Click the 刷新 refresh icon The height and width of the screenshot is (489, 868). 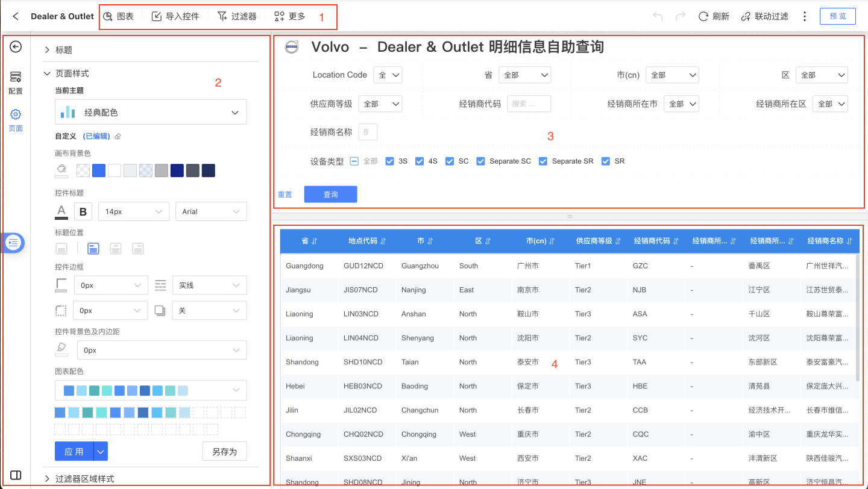[x=703, y=16]
